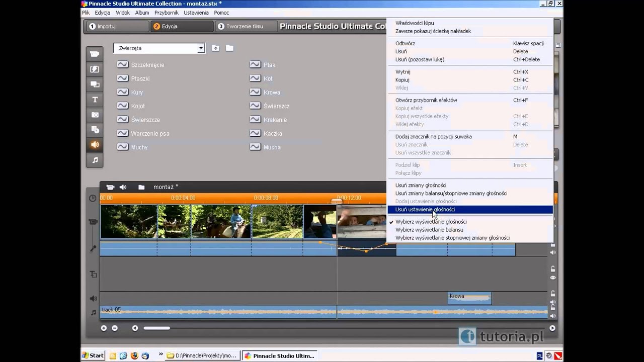
Task: Select the Kaczka sound effect
Action: [x=266, y=134]
